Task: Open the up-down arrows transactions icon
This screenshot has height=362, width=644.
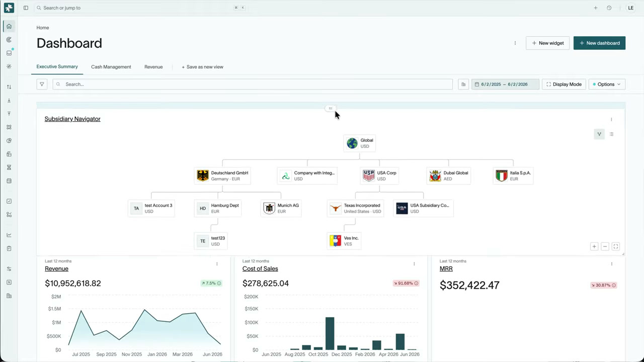Action: tap(9, 87)
